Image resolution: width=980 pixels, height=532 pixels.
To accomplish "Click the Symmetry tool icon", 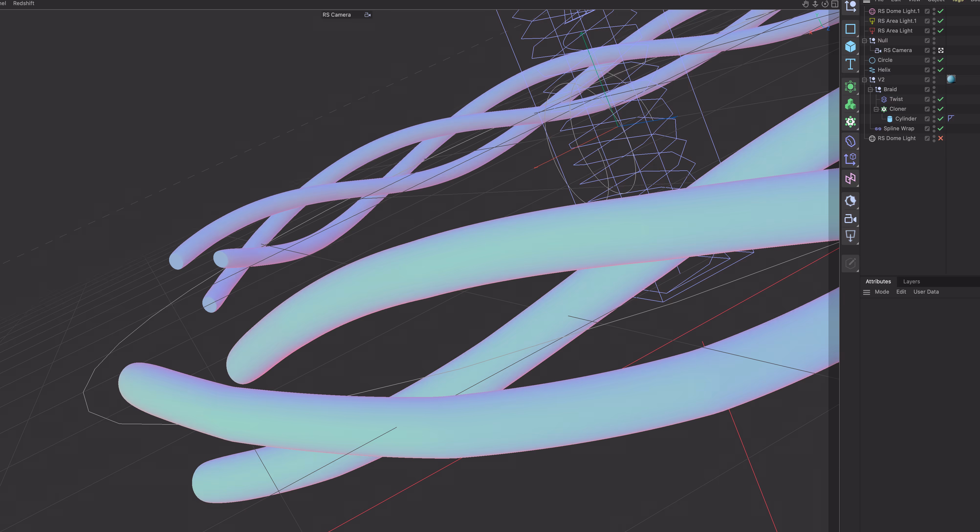I will click(x=850, y=178).
